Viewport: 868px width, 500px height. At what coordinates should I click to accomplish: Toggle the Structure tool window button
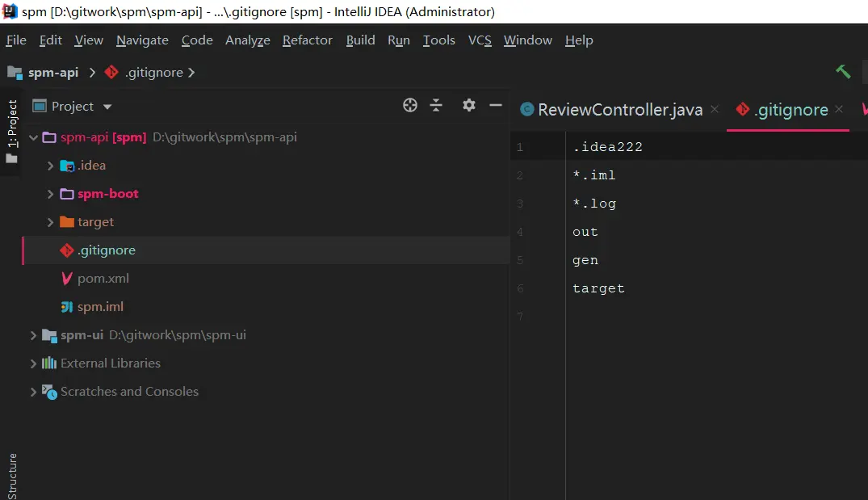[x=11, y=477]
